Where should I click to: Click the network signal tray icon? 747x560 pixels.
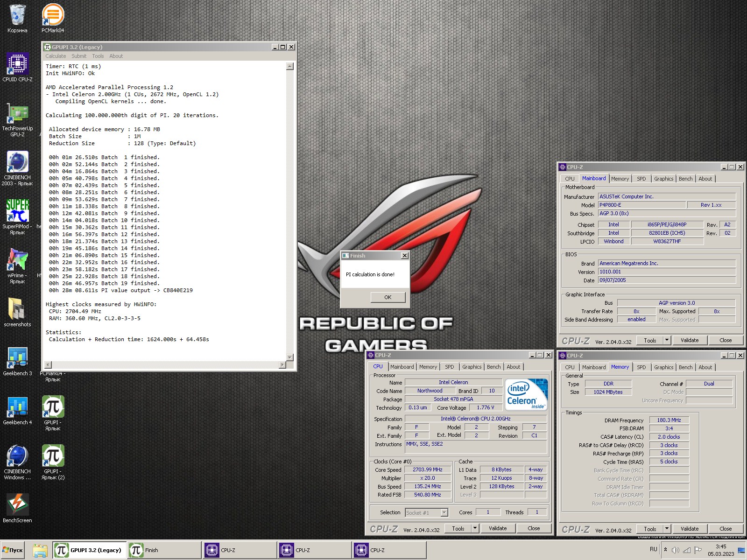(x=687, y=550)
